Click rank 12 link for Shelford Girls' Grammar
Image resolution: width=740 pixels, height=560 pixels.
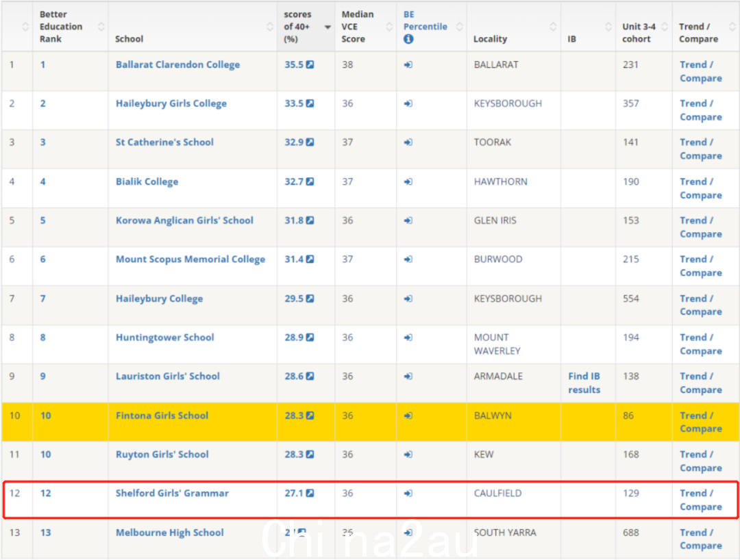click(x=46, y=493)
